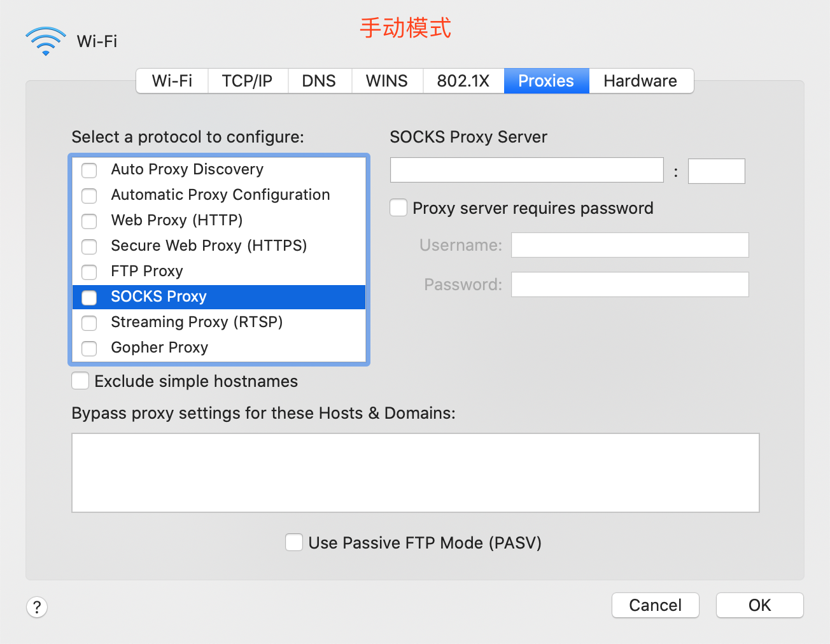Check Secure Web Proxy (HTTPS)
Viewport: 830px width, 644px height.
click(x=89, y=247)
